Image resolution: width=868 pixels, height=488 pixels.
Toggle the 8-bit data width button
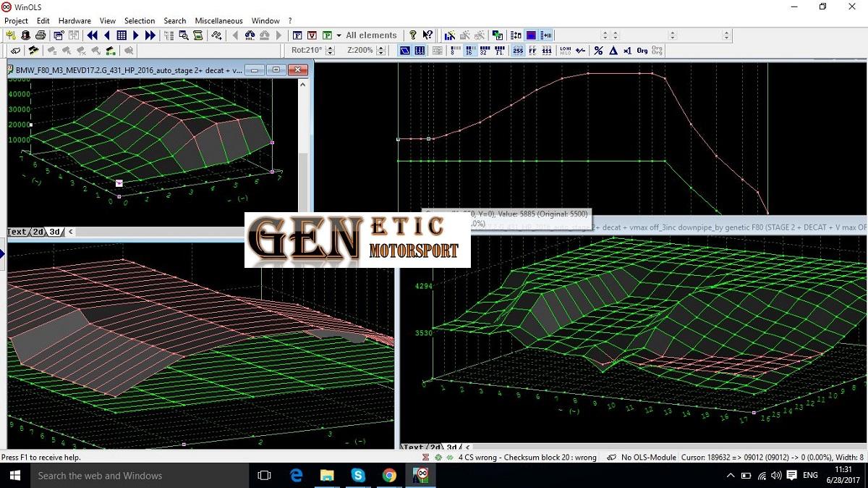[454, 51]
